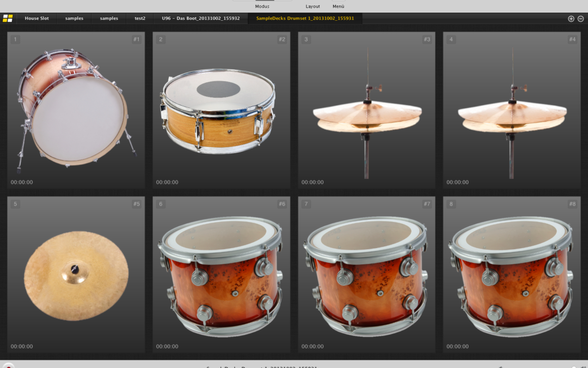Click the plus icon in the tab bar

coord(571,19)
